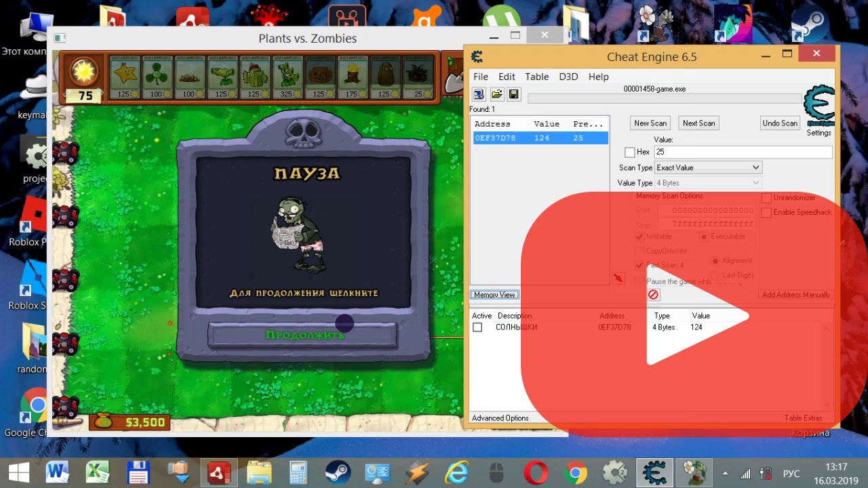
Task: Open the Edit menu
Action: 507,77
